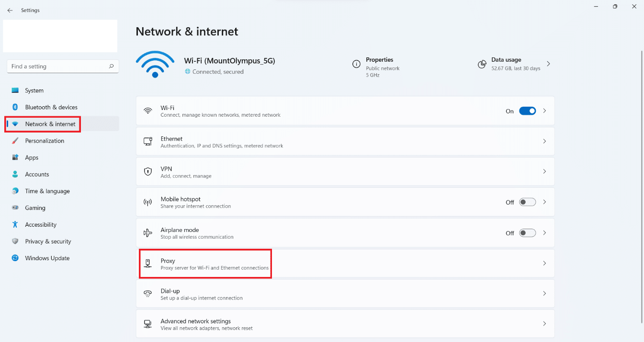Switch on Airplane mode toggle
This screenshot has height=342, width=644.
[x=527, y=233]
